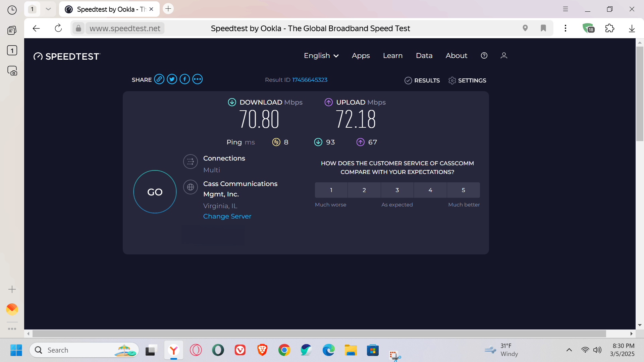Open the user account profile icon
Viewport: 644px width, 362px height.
click(503, 56)
